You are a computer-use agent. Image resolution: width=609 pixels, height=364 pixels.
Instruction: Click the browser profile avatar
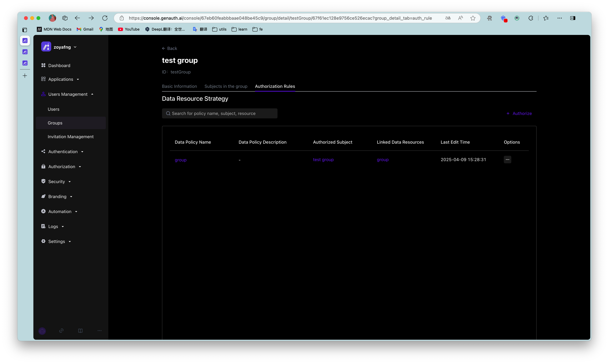(x=52, y=18)
